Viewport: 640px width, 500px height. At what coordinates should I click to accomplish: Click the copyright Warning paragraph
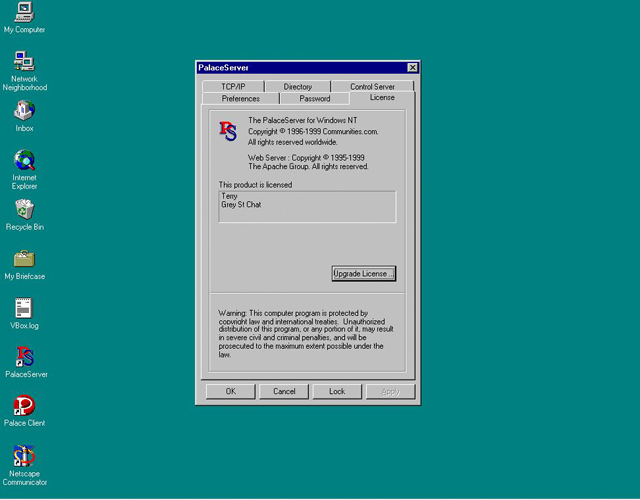click(306, 333)
